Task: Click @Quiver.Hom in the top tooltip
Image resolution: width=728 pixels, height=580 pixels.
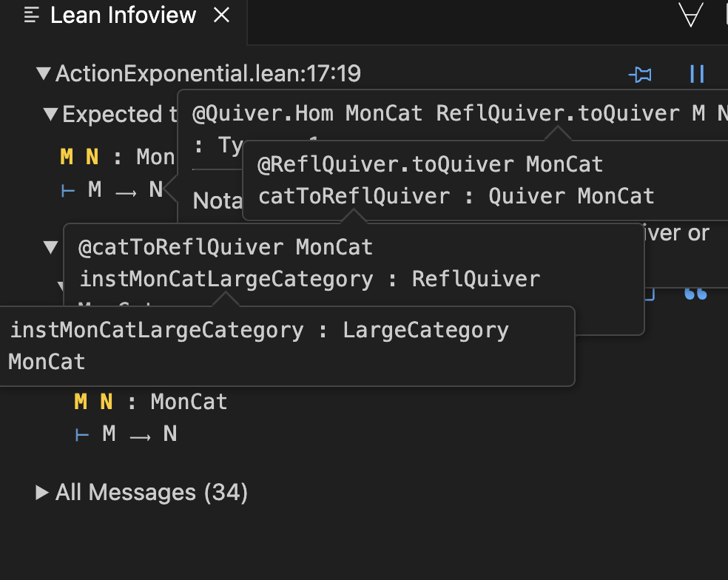Action: click(263, 113)
